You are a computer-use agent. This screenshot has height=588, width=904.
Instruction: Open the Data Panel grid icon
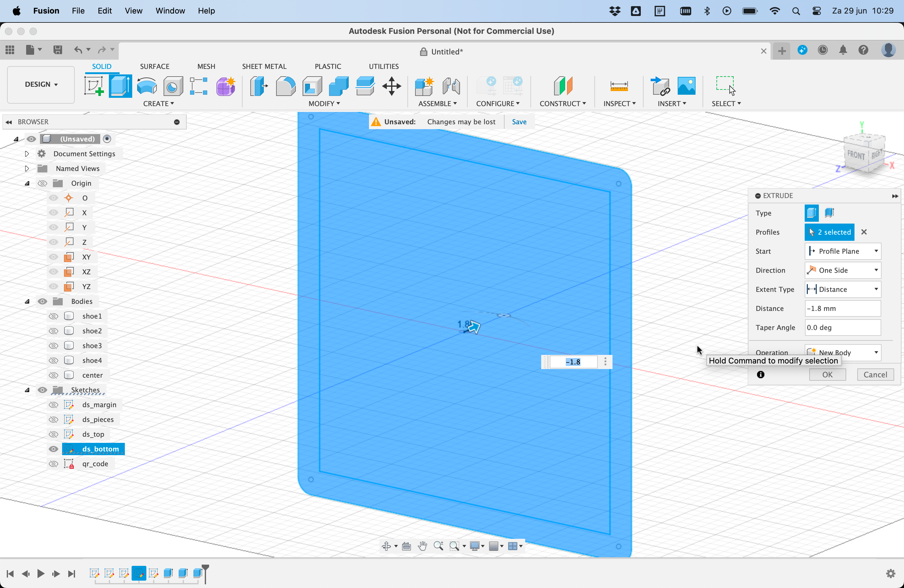point(10,50)
